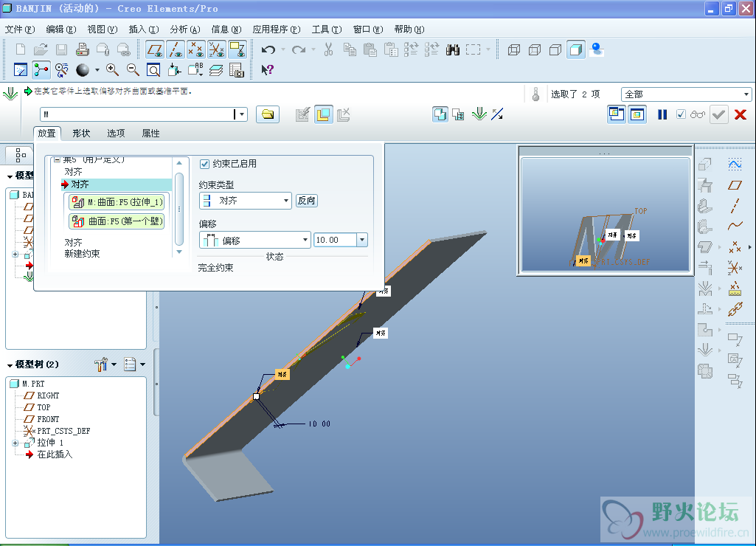The height and width of the screenshot is (546, 756).
Task: Toggle datum point display
Action: point(196,49)
